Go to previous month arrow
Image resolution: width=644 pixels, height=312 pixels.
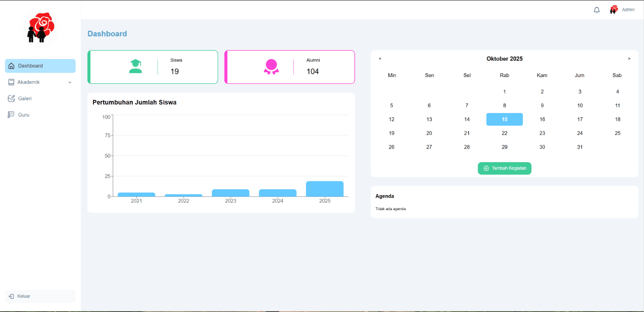point(380,59)
